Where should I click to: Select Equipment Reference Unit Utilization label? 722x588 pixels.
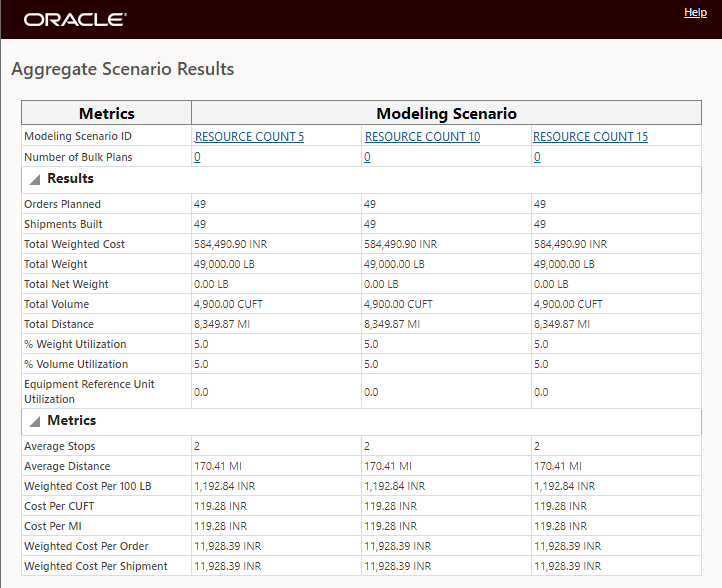click(x=89, y=391)
